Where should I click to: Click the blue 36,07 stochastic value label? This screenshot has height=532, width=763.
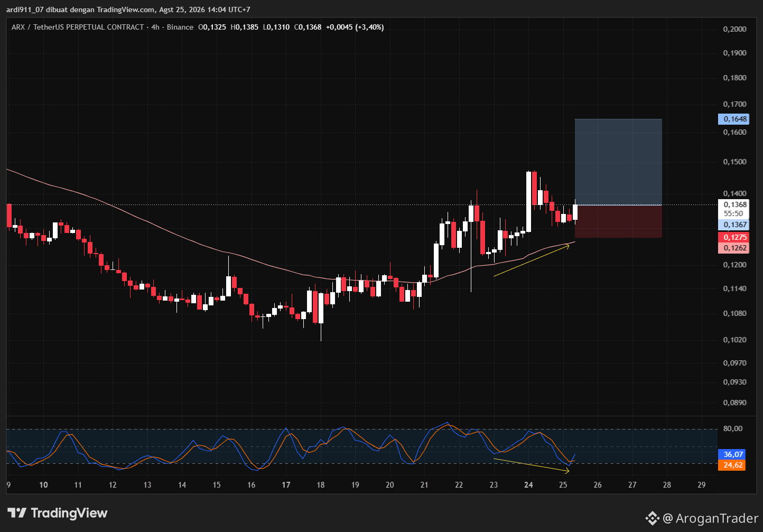point(732,454)
